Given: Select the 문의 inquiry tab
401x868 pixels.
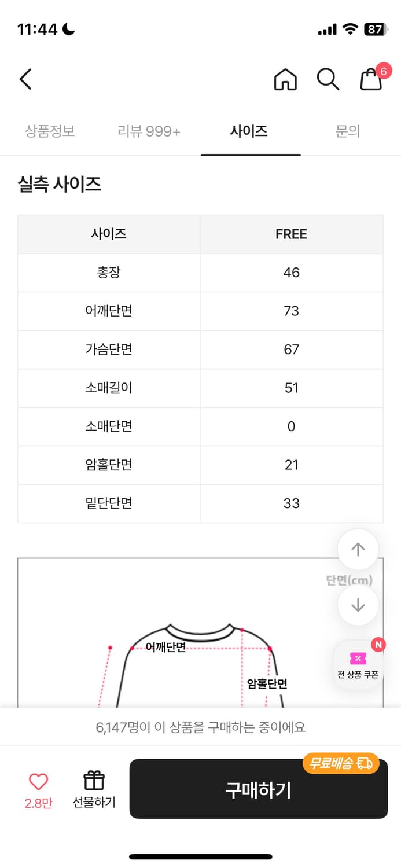Looking at the screenshot, I should tap(348, 131).
